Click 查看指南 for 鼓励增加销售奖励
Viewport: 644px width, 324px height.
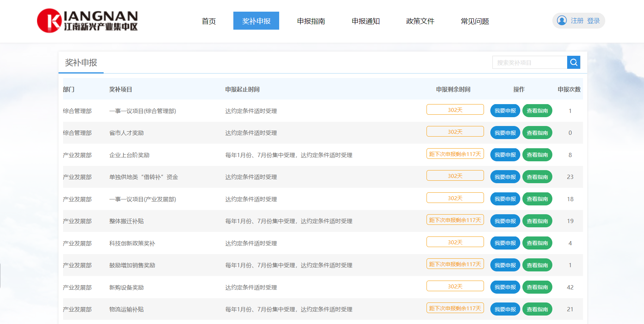pyautogui.click(x=537, y=265)
